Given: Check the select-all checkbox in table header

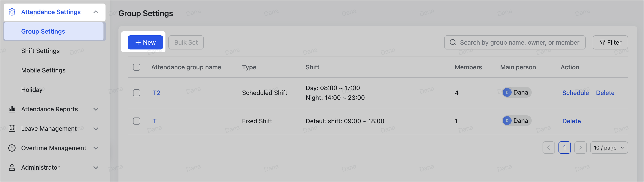Looking at the screenshot, I should point(137,67).
